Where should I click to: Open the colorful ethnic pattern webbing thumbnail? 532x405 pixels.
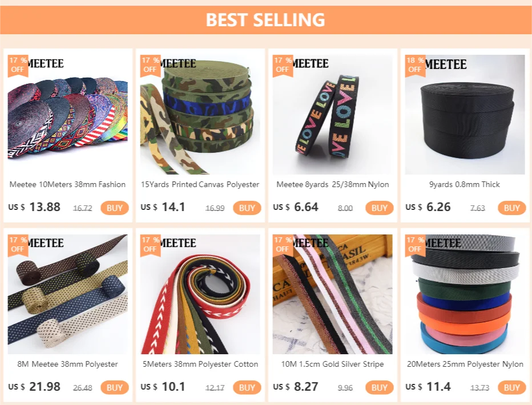tap(68, 115)
